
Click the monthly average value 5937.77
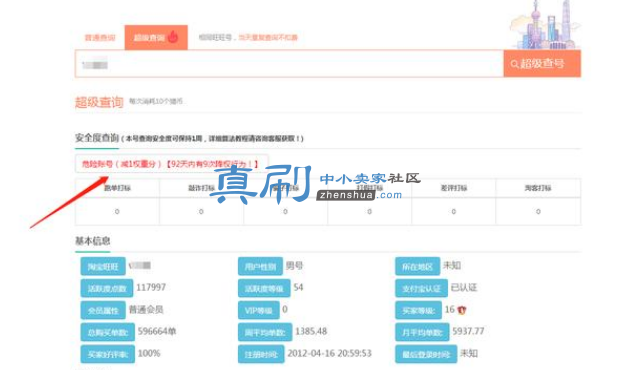pyautogui.click(x=468, y=331)
